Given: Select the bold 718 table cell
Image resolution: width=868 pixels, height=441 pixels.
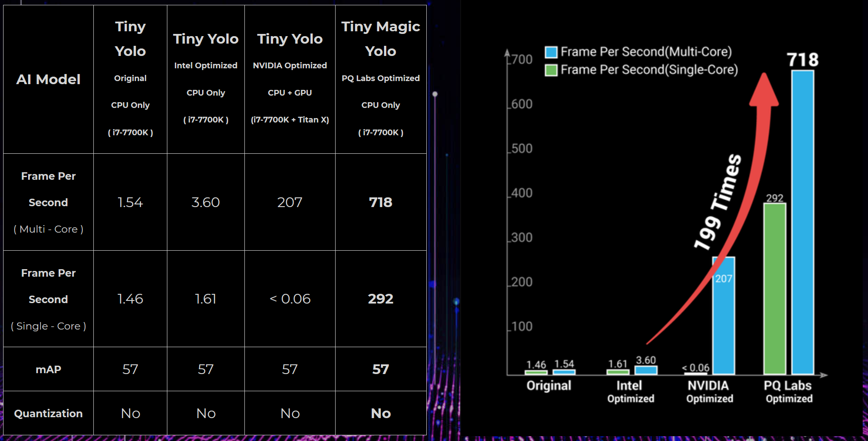Looking at the screenshot, I should coord(380,202).
